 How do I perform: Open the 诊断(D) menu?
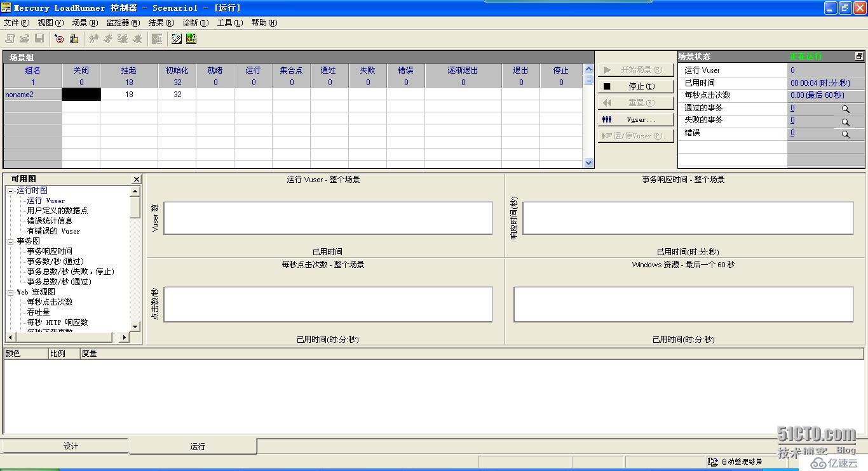(x=196, y=23)
